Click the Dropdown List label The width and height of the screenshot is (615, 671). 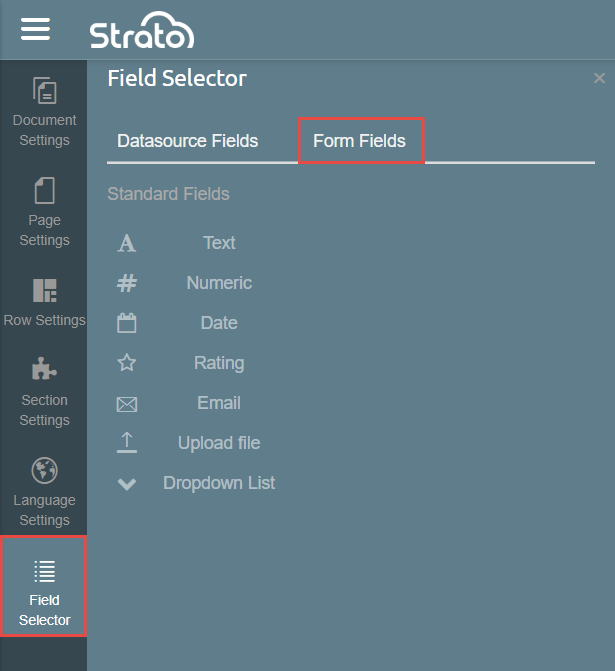pyautogui.click(x=219, y=483)
